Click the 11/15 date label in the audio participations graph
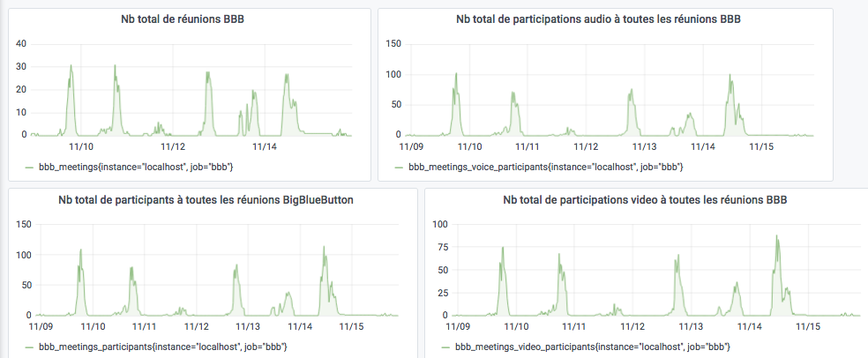 (x=761, y=146)
